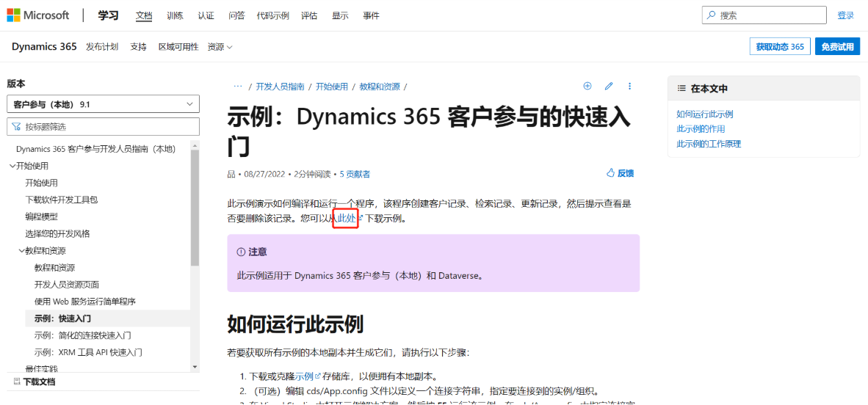Click the 登录 sign-in link
The width and height of the screenshot is (868, 405).
tap(846, 15)
